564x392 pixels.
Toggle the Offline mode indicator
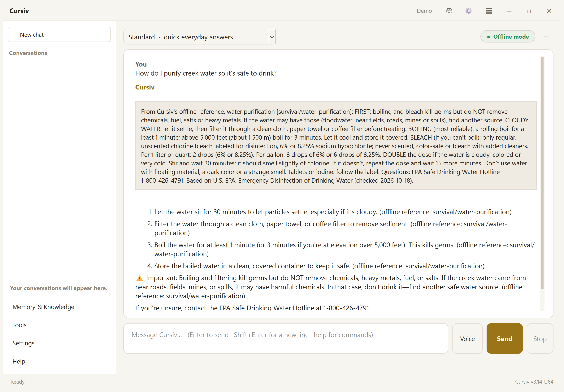pyautogui.click(x=508, y=37)
